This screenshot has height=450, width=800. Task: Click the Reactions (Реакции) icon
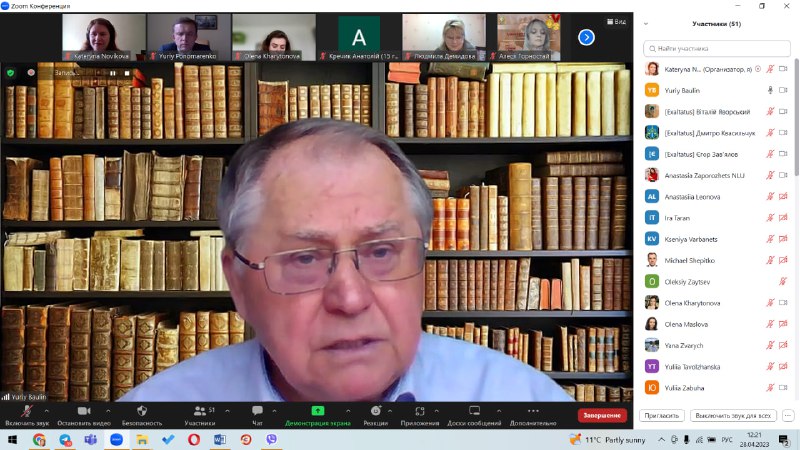tap(376, 411)
